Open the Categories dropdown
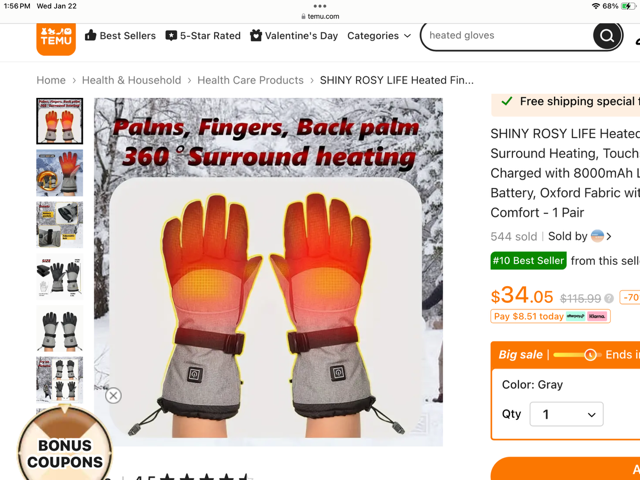This screenshot has height=480, width=640. [x=379, y=36]
